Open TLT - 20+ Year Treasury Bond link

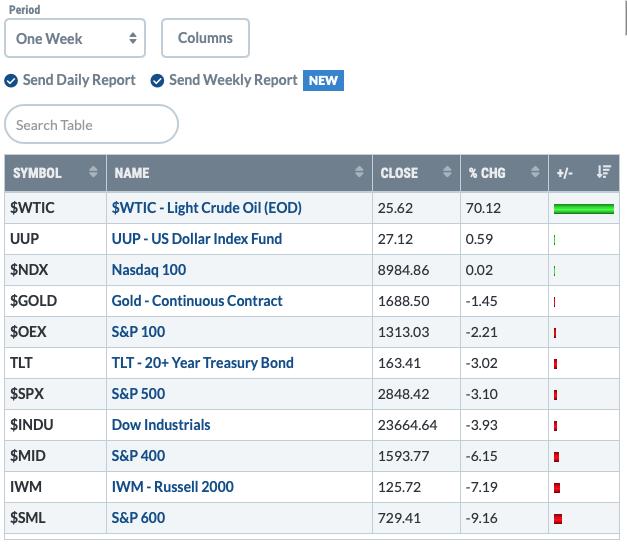pyautogui.click(x=202, y=363)
